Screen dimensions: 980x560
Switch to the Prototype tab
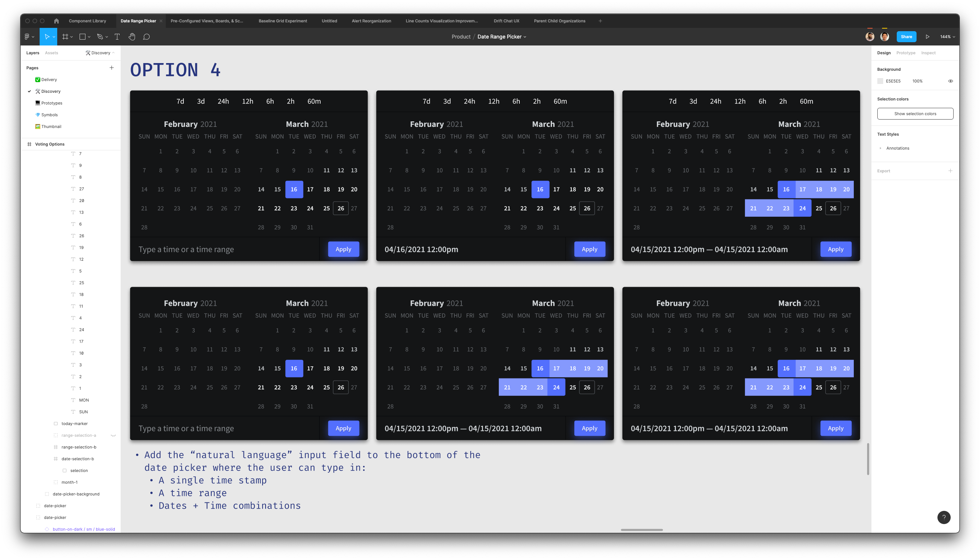coord(906,53)
